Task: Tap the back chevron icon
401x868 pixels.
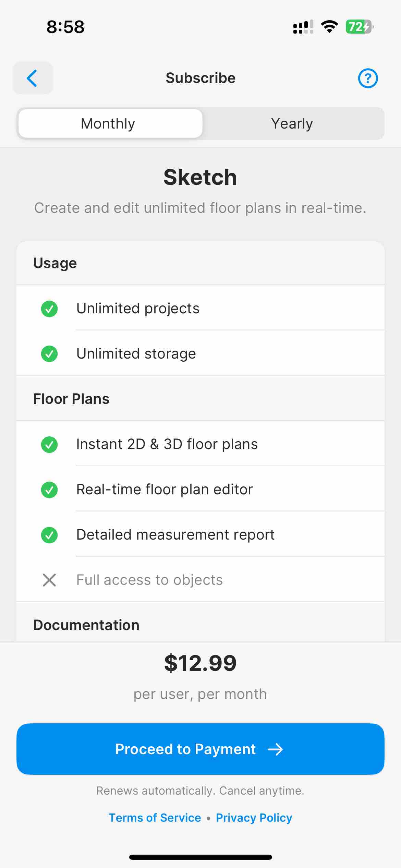Action: point(33,78)
